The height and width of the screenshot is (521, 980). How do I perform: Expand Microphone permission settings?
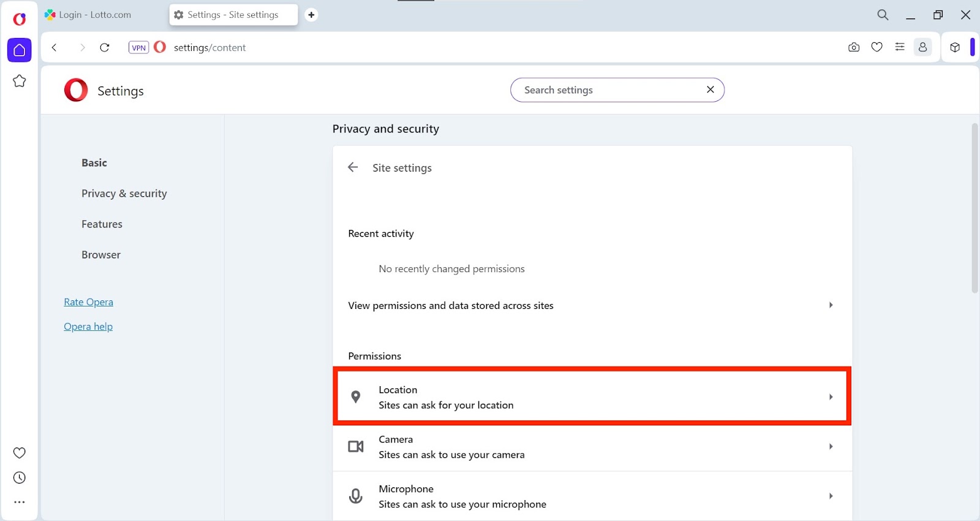click(592, 496)
